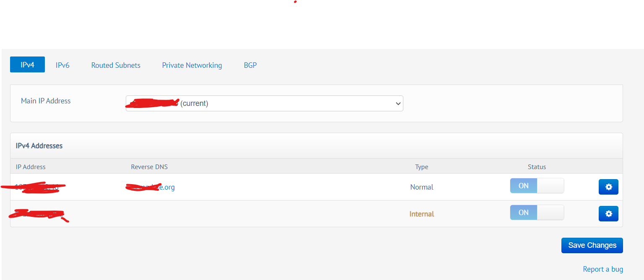Open settings gear for the Internal IP row
The height and width of the screenshot is (280, 644).
click(608, 214)
